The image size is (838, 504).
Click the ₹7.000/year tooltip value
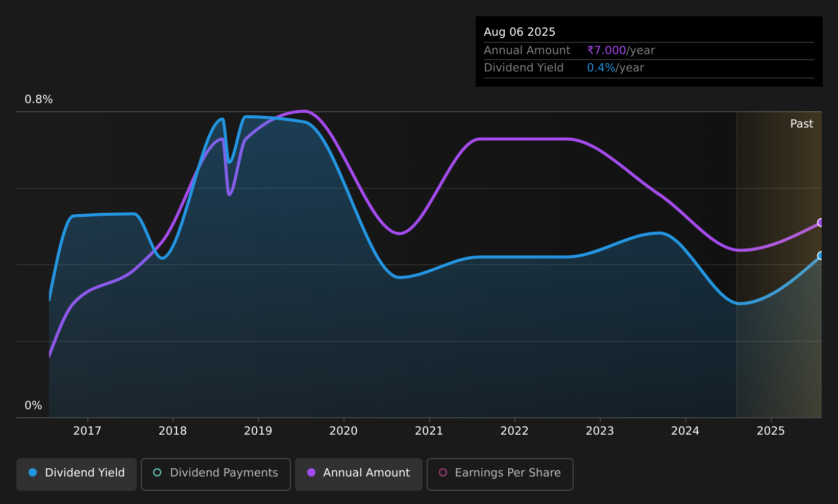[x=621, y=51]
